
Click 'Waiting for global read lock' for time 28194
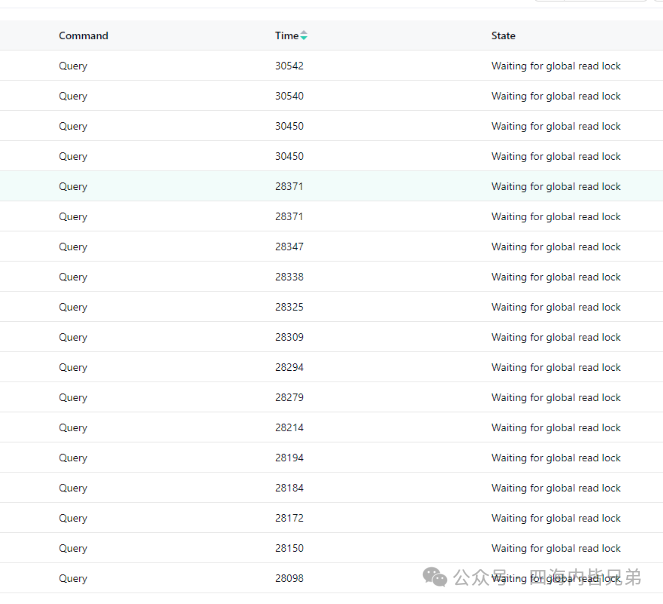click(x=556, y=458)
